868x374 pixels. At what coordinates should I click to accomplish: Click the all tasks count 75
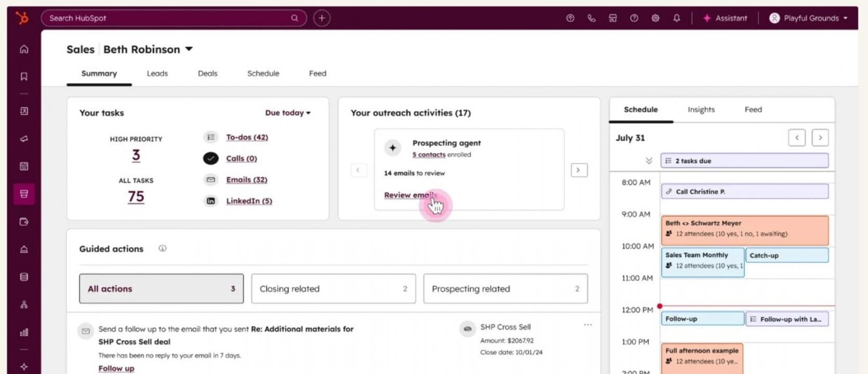tap(136, 196)
